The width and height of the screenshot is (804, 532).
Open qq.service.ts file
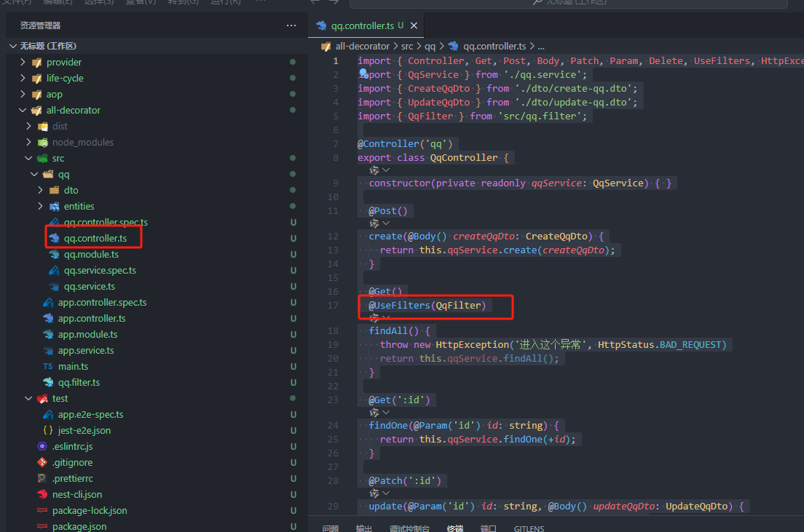coord(90,287)
